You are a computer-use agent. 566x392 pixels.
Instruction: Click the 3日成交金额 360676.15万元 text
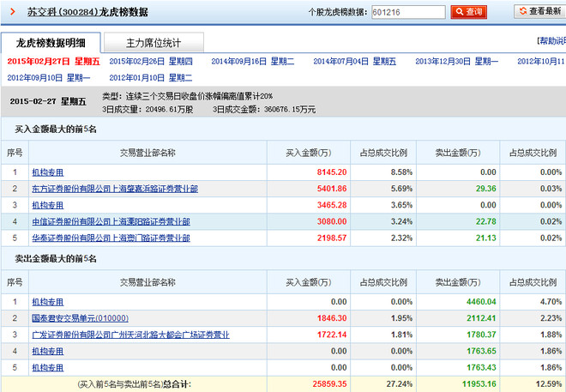tap(264, 110)
